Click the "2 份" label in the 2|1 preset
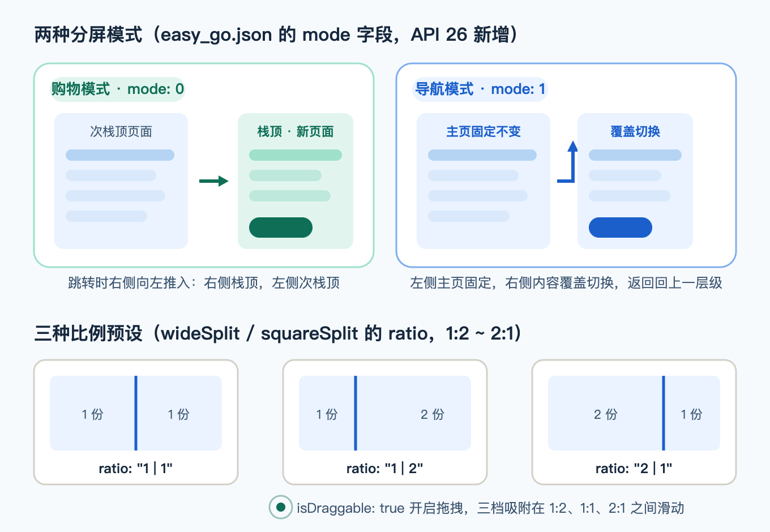Screen dimensions: 770x532 click(606, 414)
